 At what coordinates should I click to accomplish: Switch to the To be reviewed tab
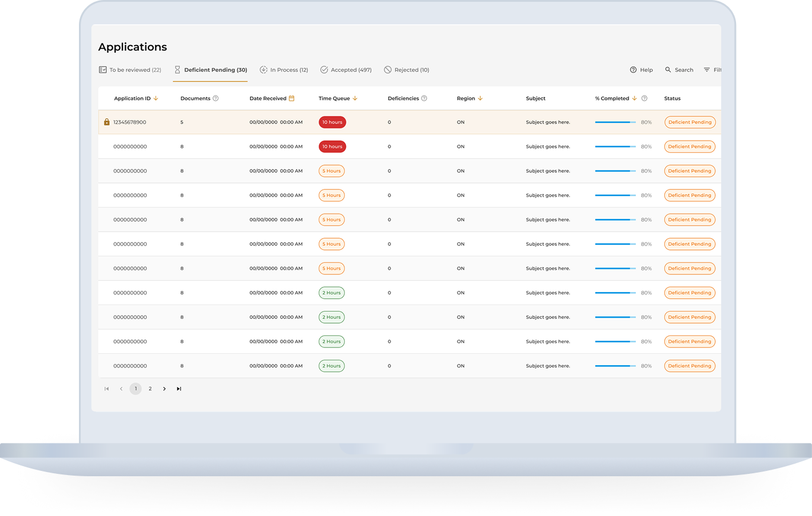coord(130,70)
